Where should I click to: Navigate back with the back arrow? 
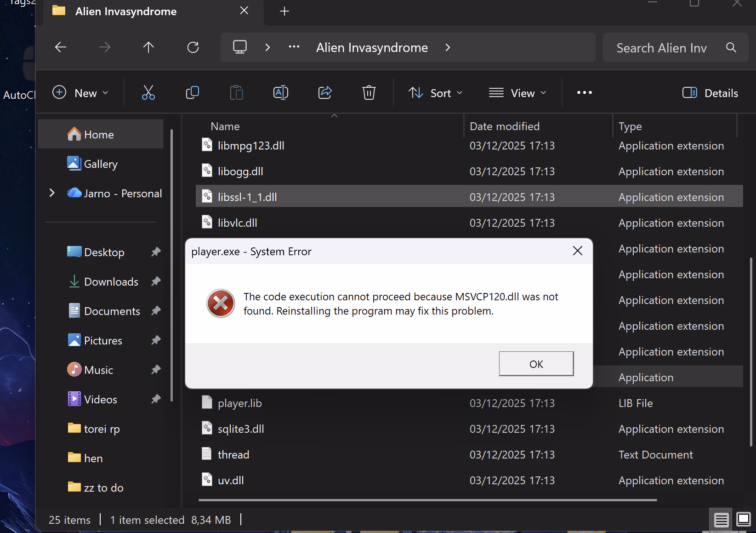61,47
